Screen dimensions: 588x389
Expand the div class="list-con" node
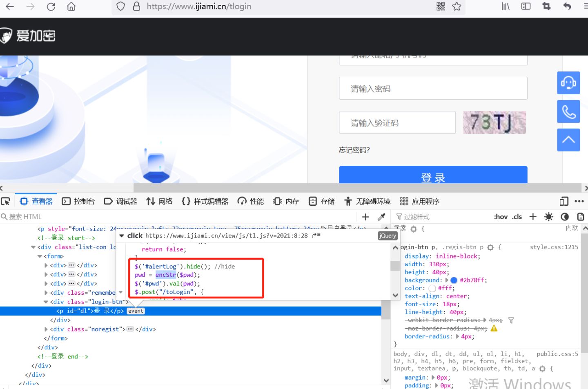point(33,247)
